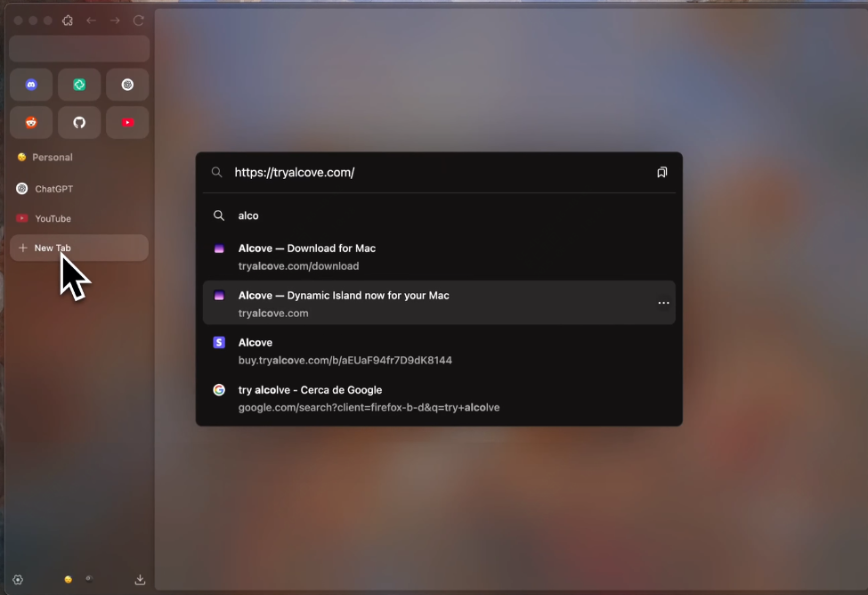
Task: Click the extensions puzzle icon
Action: (68, 20)
